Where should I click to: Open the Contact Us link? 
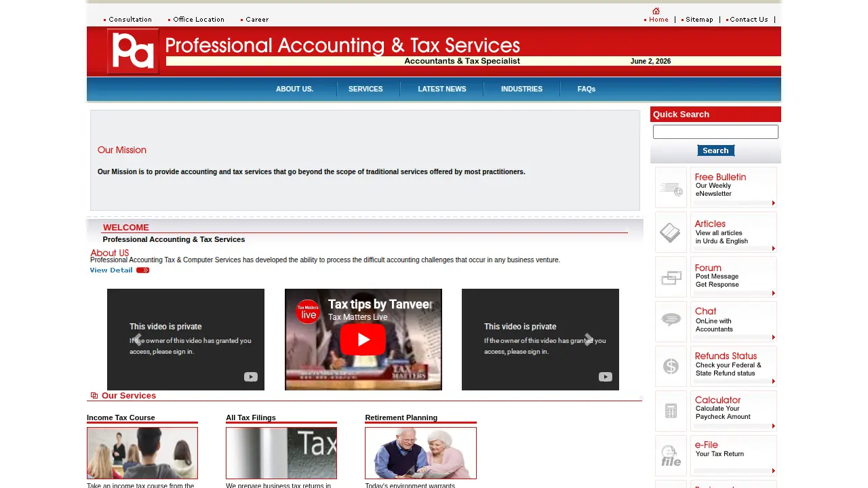749,20
